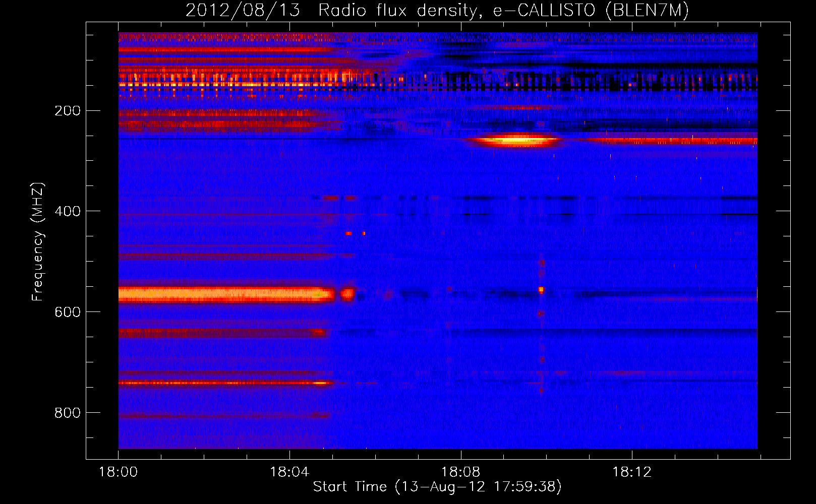Viewport: 816px width, 504px height.
Task: Click the '200' frequency tick label
Action: tap(68, 110)
